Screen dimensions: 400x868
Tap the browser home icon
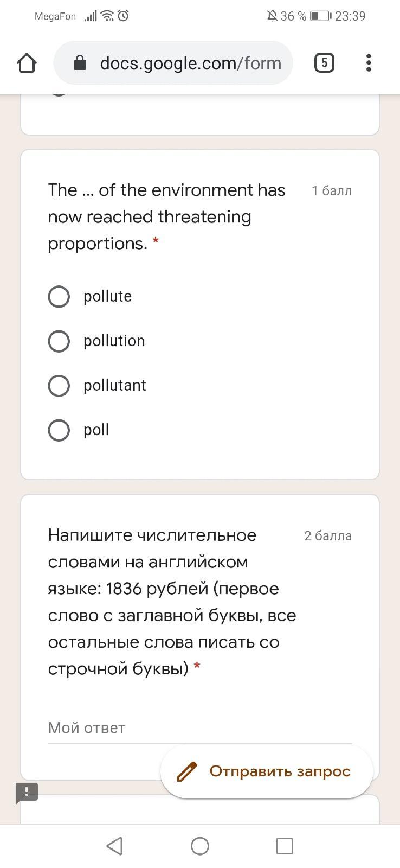(27, 63)
